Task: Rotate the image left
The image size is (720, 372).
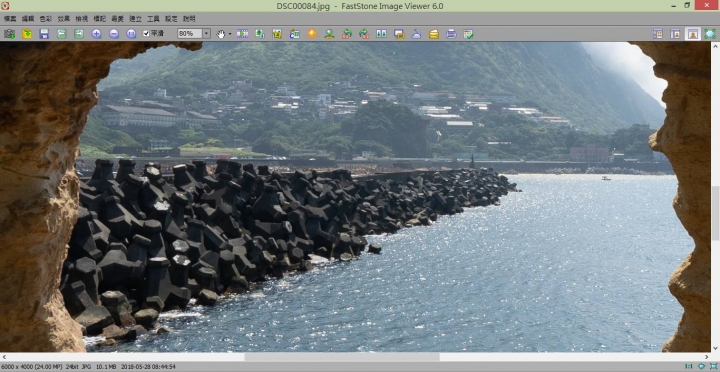Action: (x=347, y=34)
